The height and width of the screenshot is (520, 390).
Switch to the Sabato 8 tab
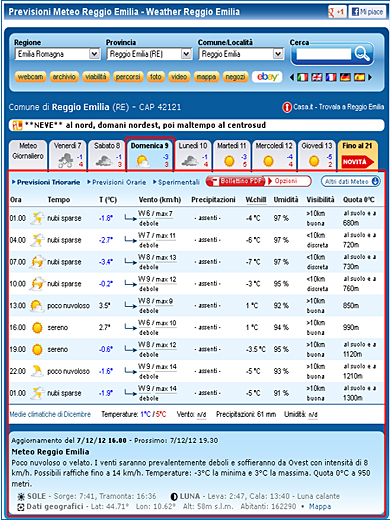107,155
